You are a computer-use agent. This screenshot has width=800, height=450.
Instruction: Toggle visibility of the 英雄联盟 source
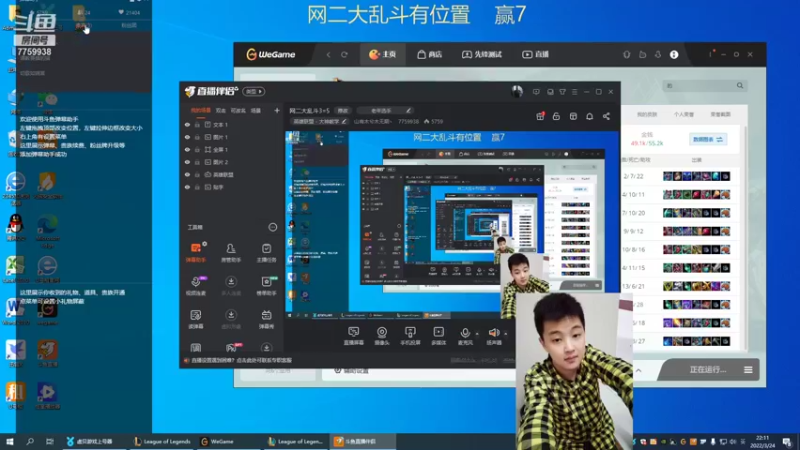click(x=187, y=174)
